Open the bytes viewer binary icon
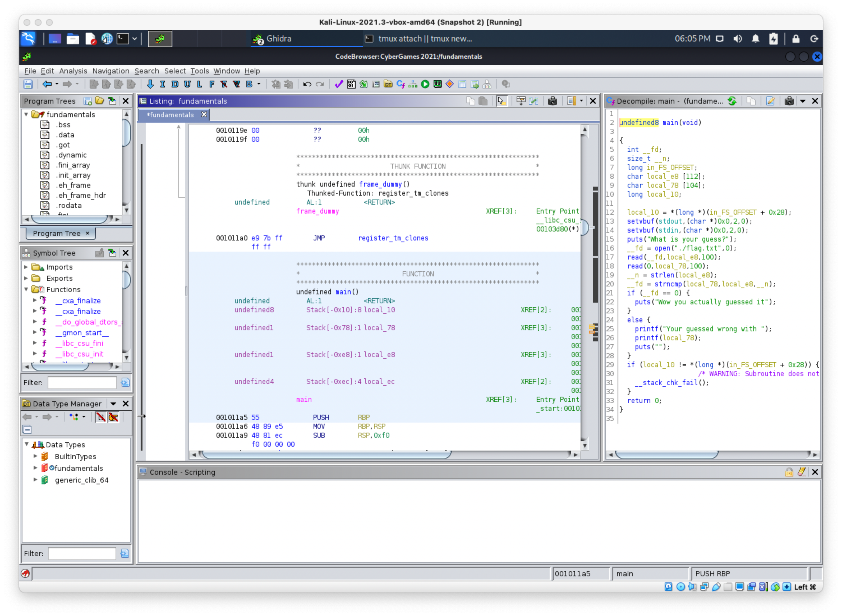The image size is (842, 616). pyautogui.click(x=351, y=84)
